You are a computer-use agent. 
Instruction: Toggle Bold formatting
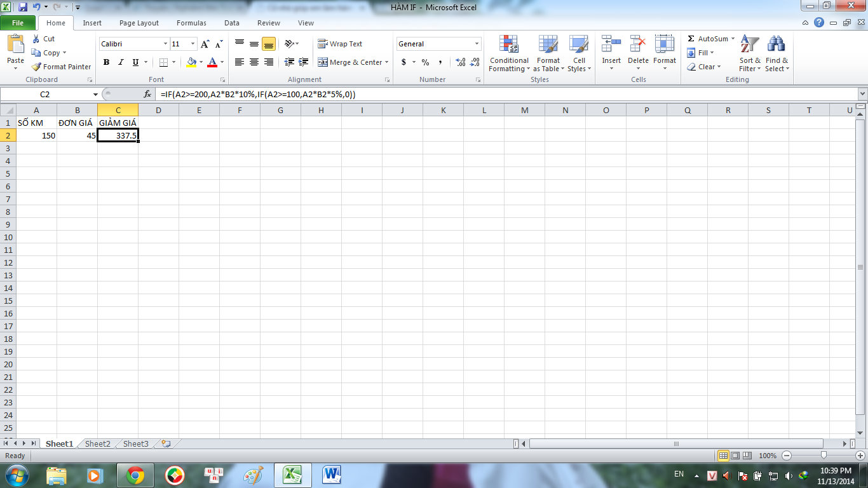[x=106, y=62]
